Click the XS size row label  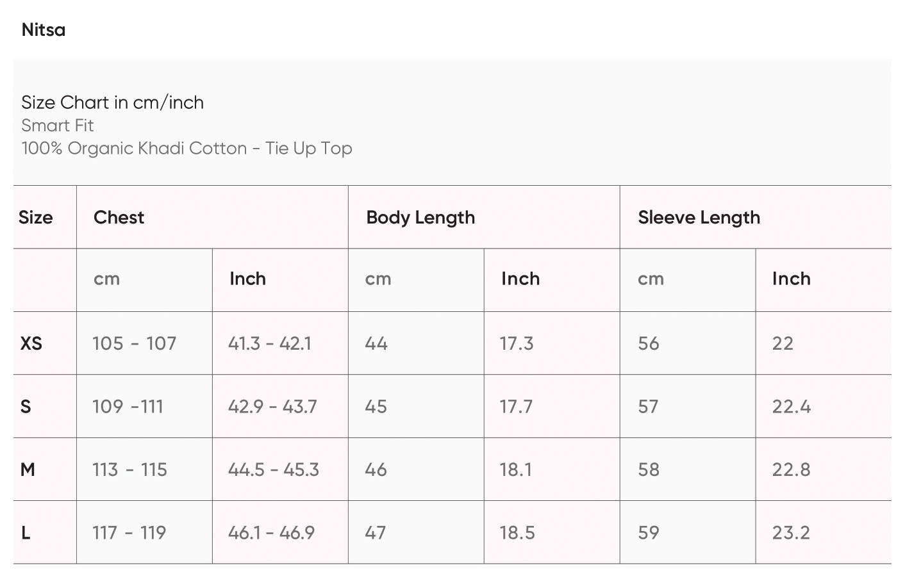tap(31, 344)
